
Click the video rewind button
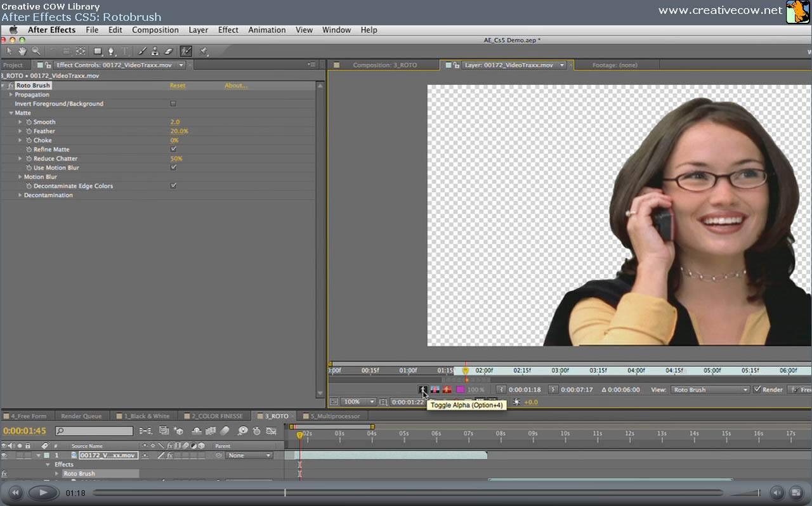15,493
